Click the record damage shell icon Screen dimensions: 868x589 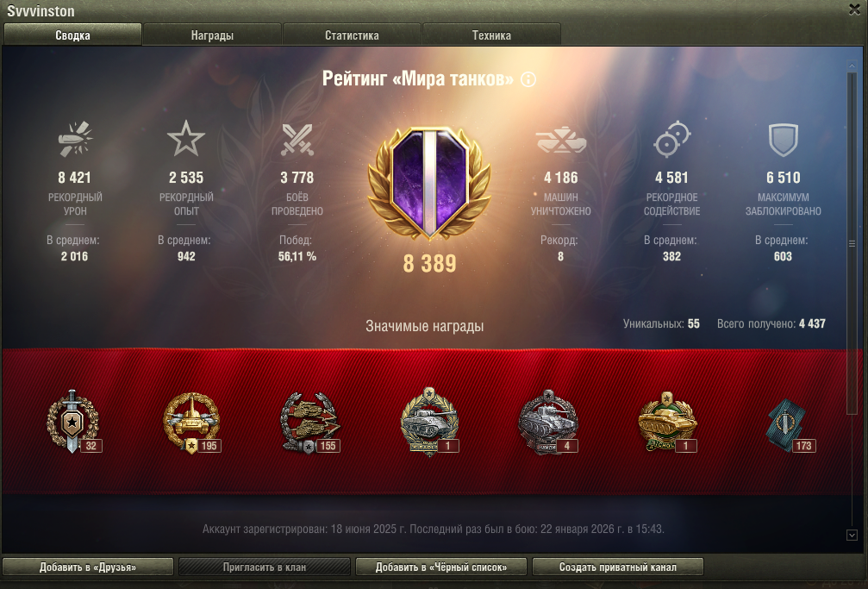pyautogui.click(x=75, y=139)
